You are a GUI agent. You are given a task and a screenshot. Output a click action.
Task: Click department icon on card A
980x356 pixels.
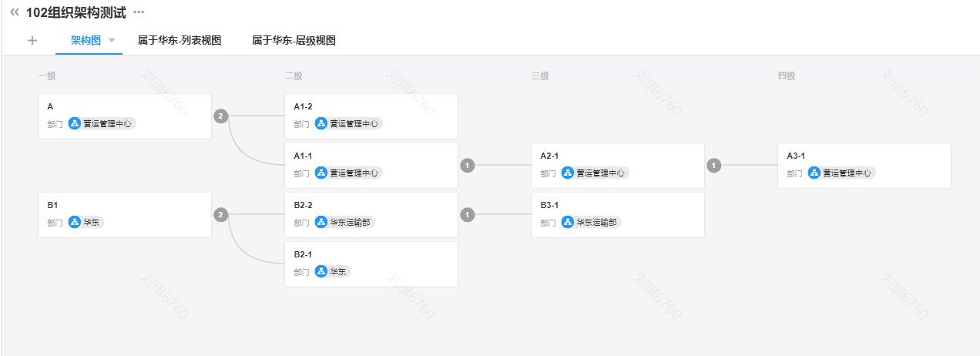75,123
